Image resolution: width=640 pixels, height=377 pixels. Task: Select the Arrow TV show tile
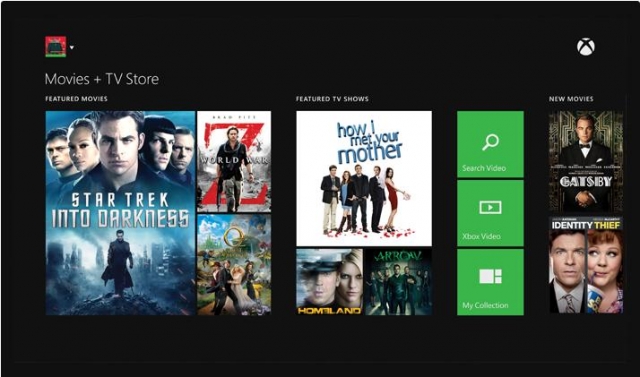click(x=398, y=282)
